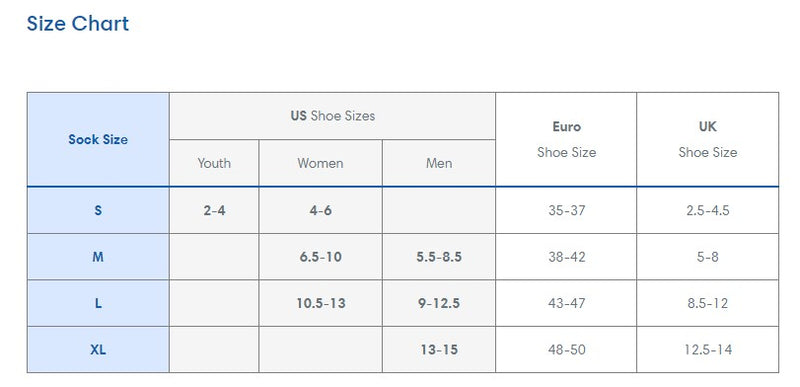Select the L sock size row label
The height and width of the screenshot is (387, 800).
[x=98, y=303]
